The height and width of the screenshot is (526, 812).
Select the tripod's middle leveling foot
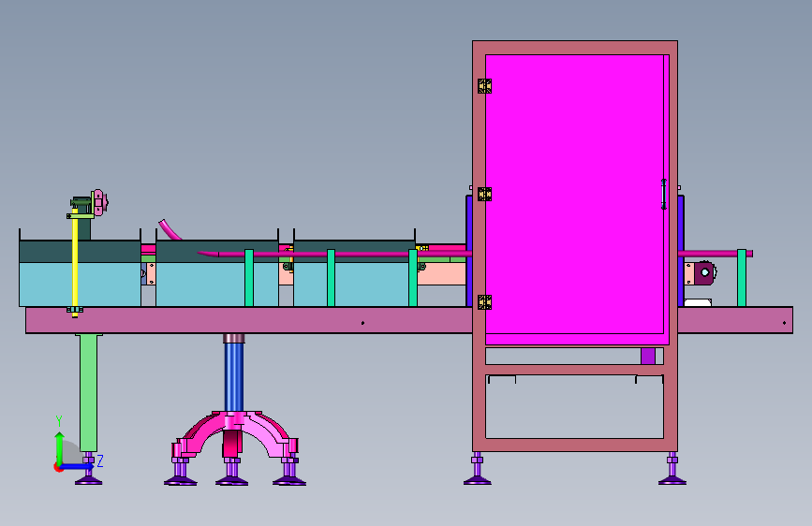(232, 472)
